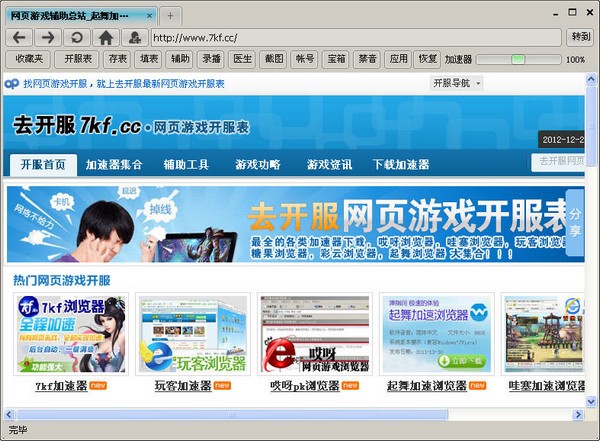The height and width of the screenshot is (441, 600).
Task: Take a screenshot with the 截图 button
Action: pos(274,59)
